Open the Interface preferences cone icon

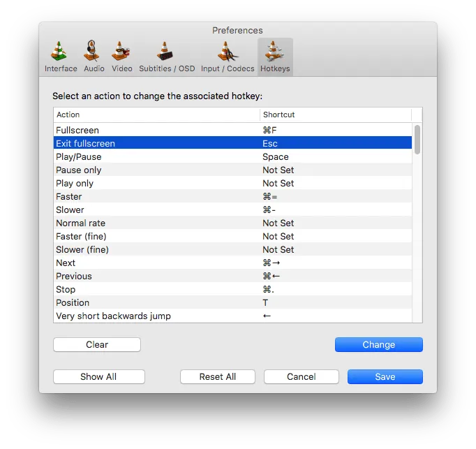59,51
